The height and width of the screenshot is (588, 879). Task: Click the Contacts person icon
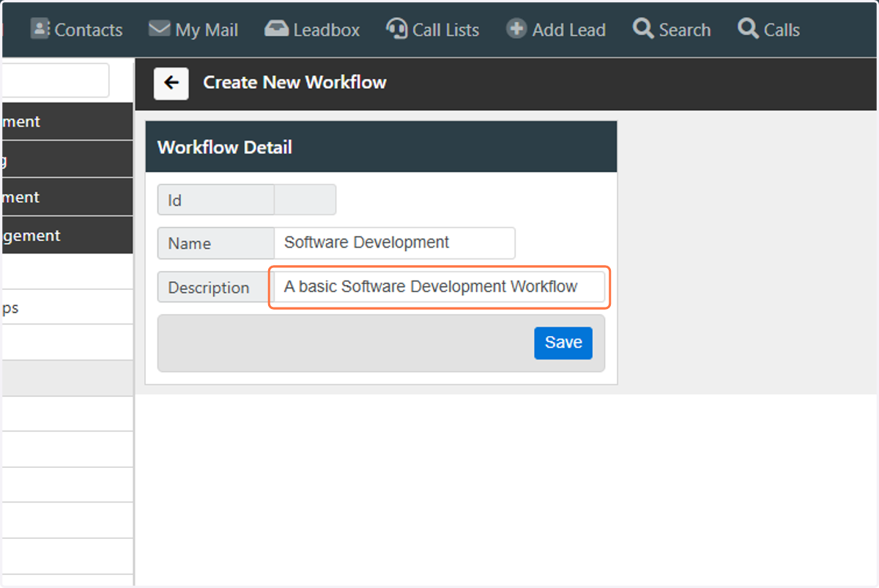coord(40,29)
